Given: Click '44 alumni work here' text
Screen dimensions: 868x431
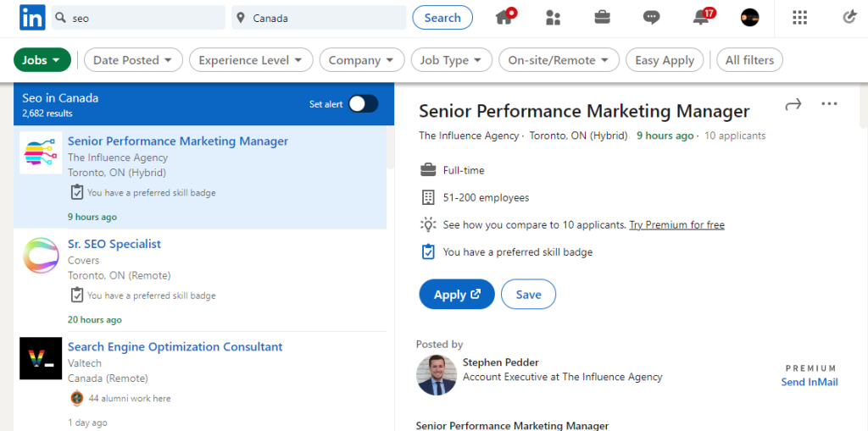Looking at the screenshot, I should [129, 398].
